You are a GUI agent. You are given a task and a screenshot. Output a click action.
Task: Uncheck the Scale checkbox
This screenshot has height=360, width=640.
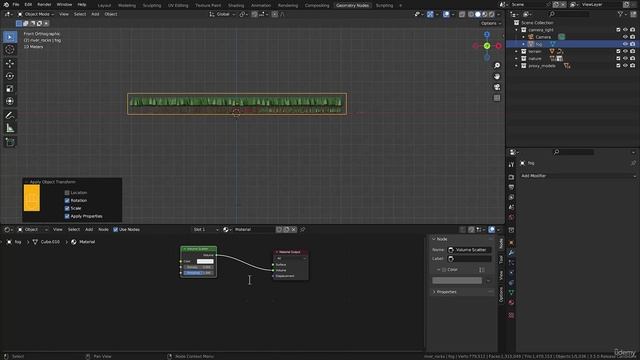tap(67, 208)
